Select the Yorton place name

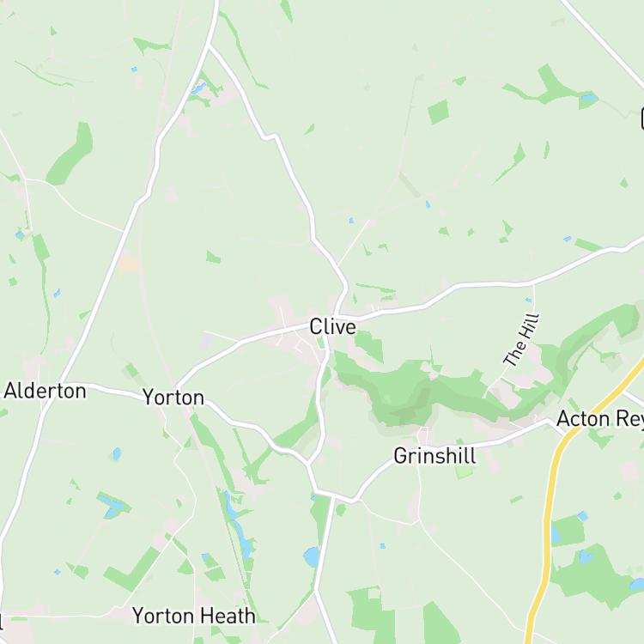(x=173, y=398)
